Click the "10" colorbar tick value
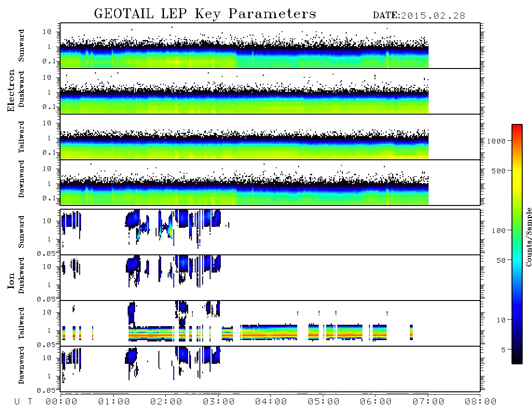Screen dimensions: 532x410 [501, 320]
